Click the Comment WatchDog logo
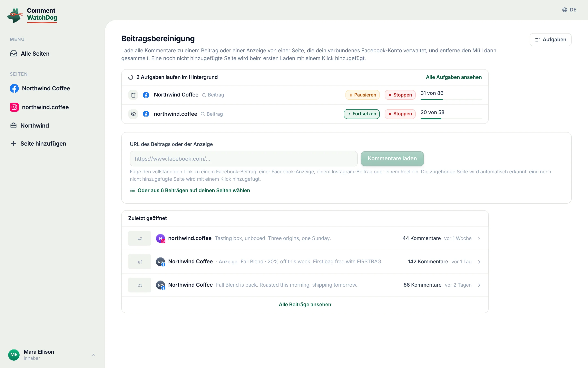 32,15
